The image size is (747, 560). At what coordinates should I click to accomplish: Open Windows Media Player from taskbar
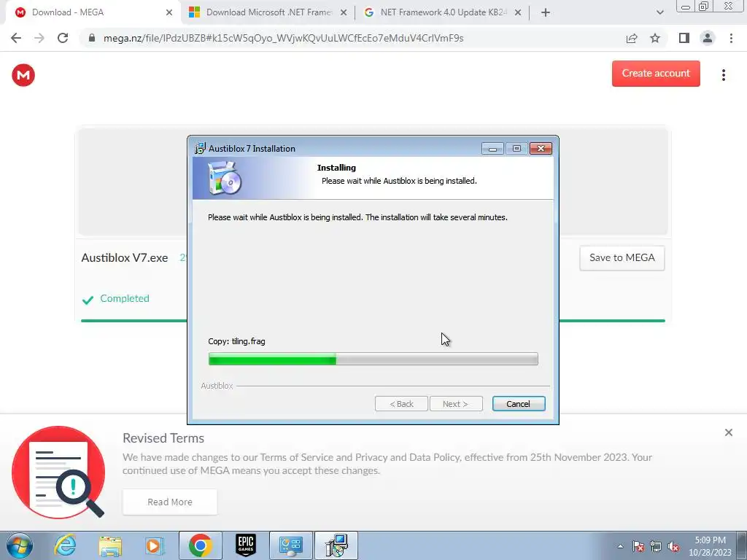tap(155, 545)
